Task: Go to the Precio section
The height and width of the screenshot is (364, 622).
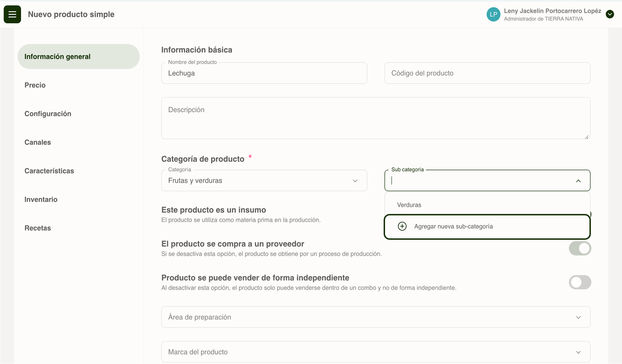Action: 35,85
